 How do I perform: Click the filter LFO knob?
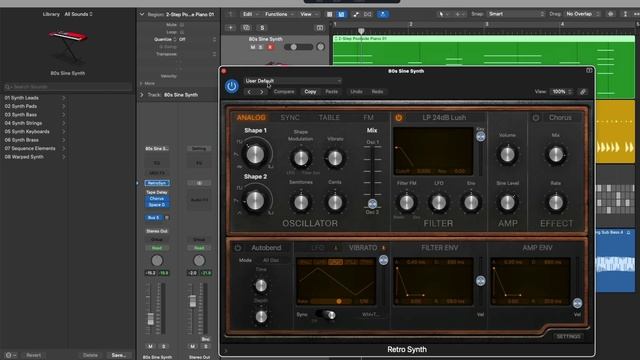coord(439,202)
